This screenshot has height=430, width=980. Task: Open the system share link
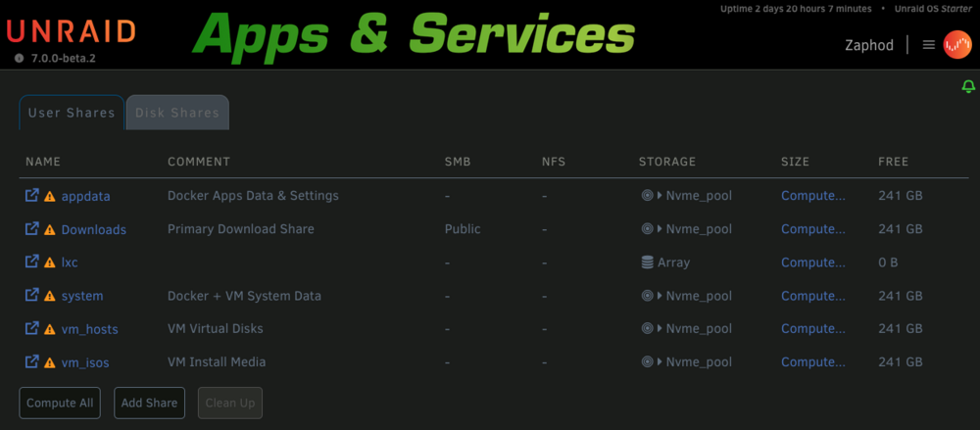82,296
